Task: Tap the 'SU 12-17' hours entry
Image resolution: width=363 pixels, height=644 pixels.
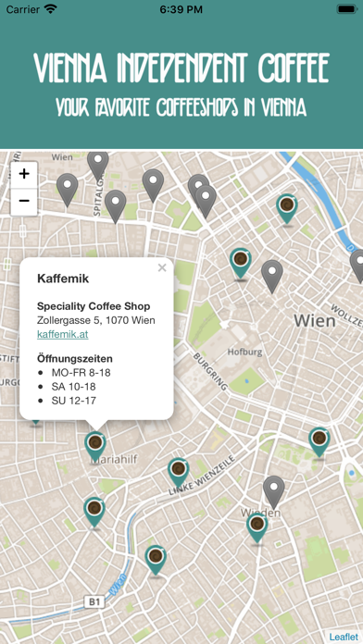Action: click(74, 401)
